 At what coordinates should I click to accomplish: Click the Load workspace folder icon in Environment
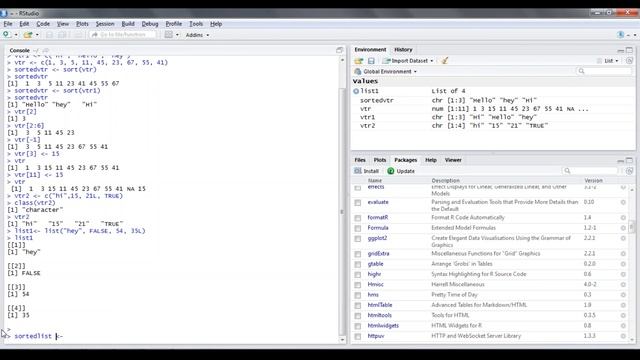(x=359, y=61)
